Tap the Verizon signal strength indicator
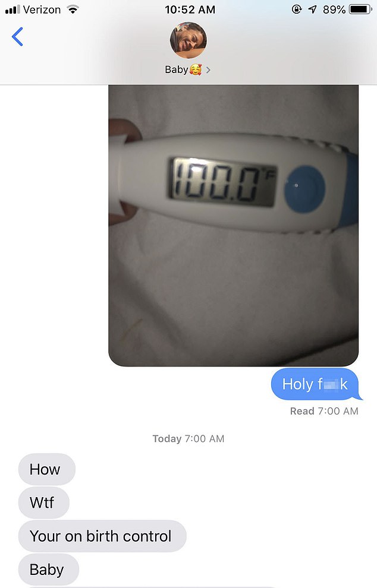Viewport: 377px width, 588px height. coord(12,10)
